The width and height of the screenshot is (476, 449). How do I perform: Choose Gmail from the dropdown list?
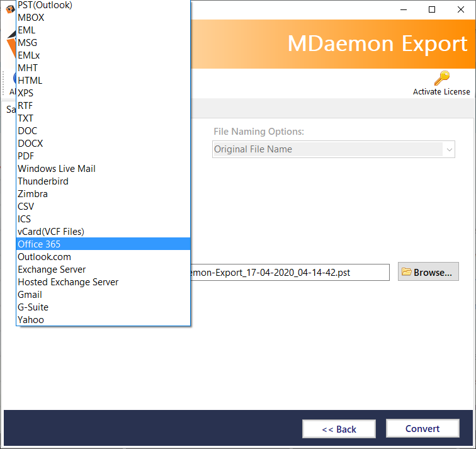tap(30, 295)
